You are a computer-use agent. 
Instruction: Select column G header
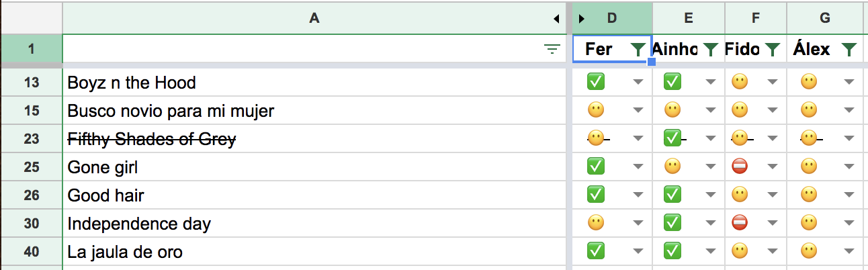pyautogui.click(x=824, y=18)
